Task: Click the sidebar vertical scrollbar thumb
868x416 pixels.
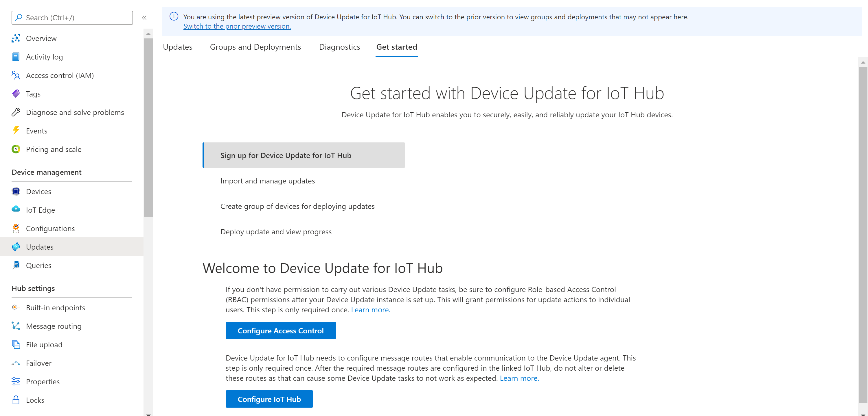Action: tap(148, 128)
